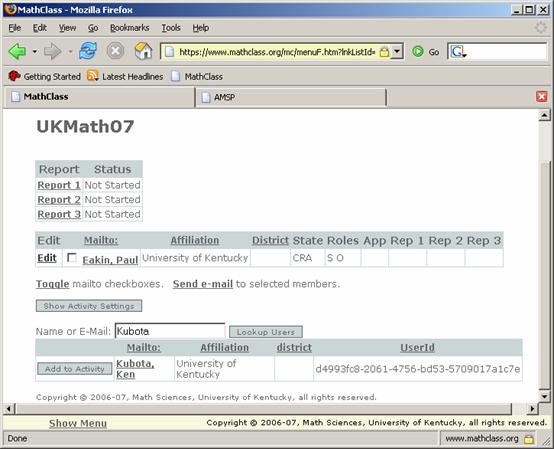Click the UKMath07 page heading

pyautogui.click(x=85, y=126)
